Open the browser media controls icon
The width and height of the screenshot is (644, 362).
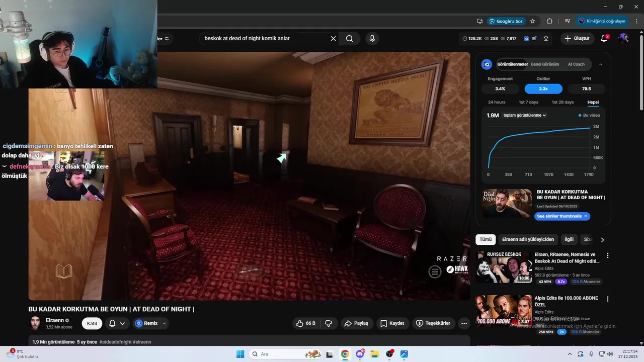click(x=568, y=21)
